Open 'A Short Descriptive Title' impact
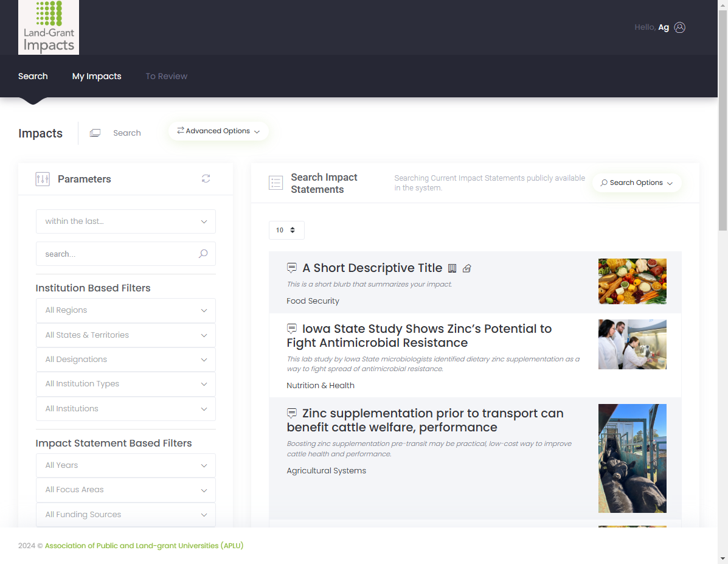Screen dimensions: 728x564 tap(372, 268)
